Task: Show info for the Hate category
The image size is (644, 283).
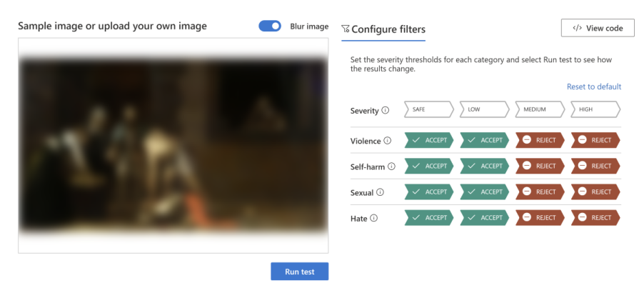Action: pyautogui.click(x=373, y=218)
